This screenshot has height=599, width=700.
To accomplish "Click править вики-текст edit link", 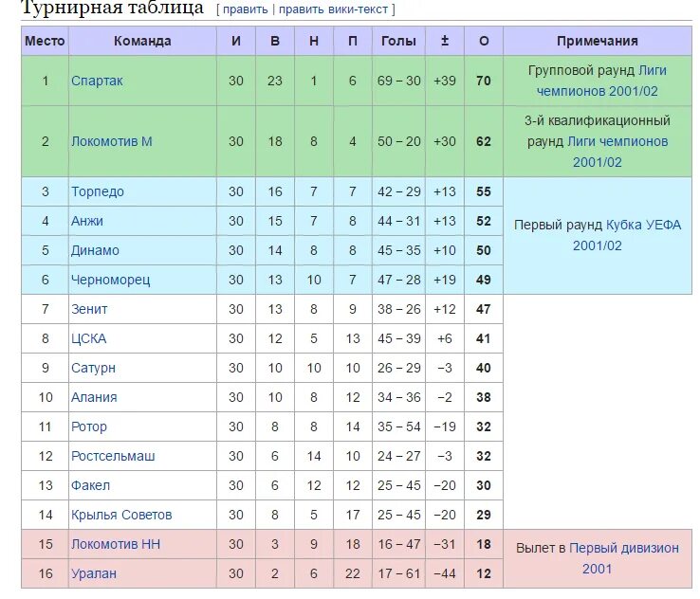I will tap(334, 9).
